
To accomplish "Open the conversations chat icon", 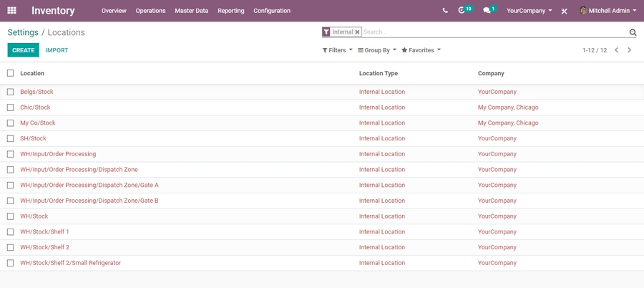I will [487, 11].
